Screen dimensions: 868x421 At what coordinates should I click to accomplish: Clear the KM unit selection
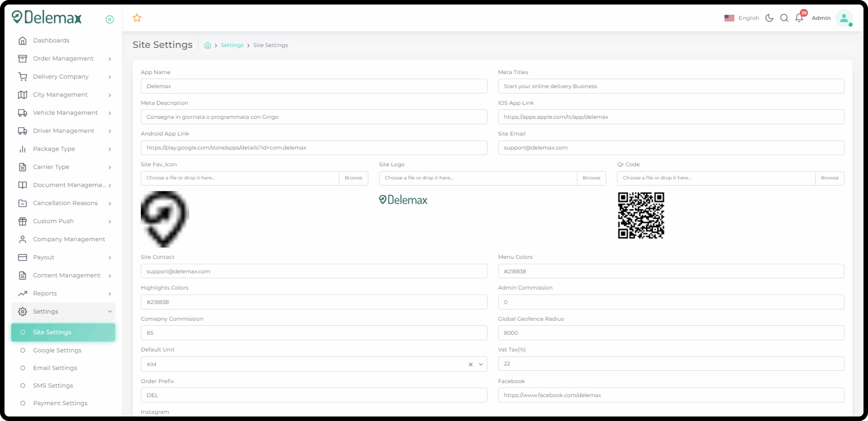471,364
